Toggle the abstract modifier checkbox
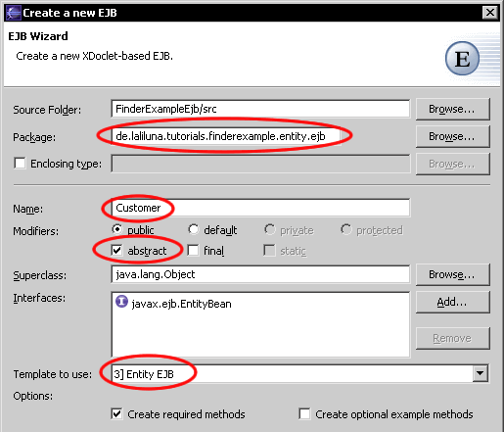This screenshot has width=504, height=432. (x=116, y=251)
